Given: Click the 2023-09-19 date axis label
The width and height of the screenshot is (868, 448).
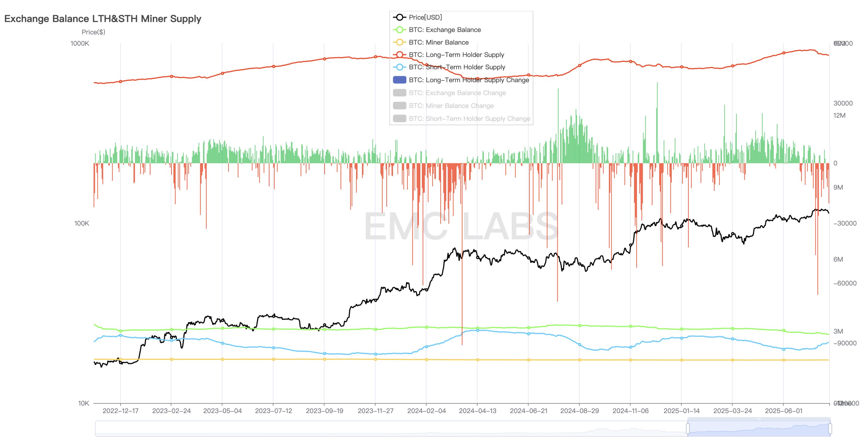Looking at the screenshot, I should point(324,411).
